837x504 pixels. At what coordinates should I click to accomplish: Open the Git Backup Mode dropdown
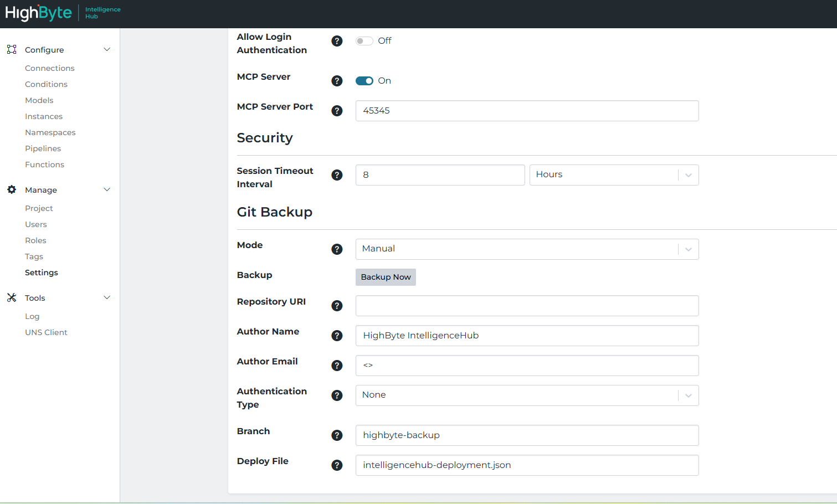[527, 249]
